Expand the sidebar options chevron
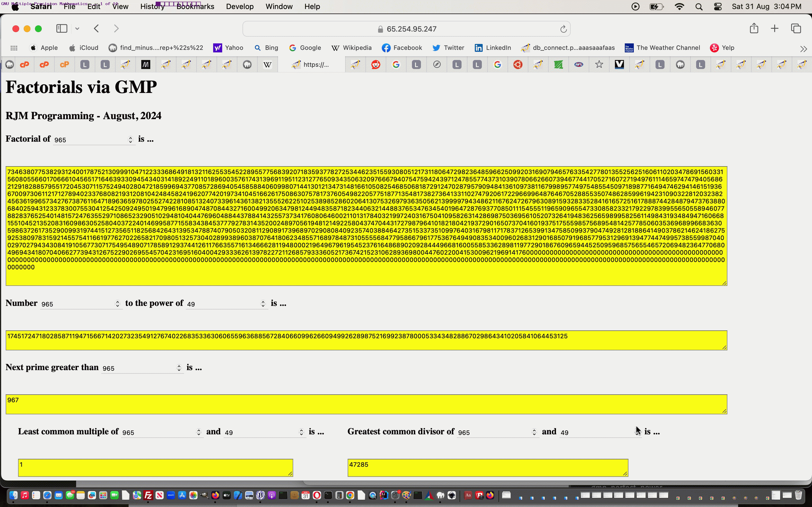Screen dimensions: 812x507 (x=77, y=29)
